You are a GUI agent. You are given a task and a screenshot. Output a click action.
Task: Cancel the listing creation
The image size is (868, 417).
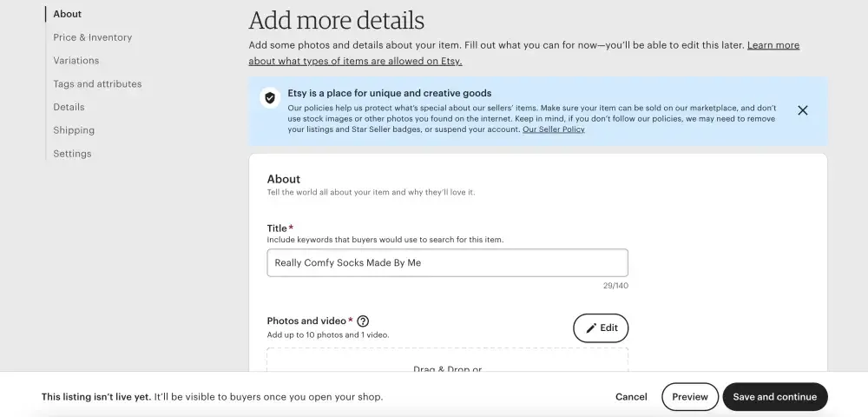(x=631, y=397)
